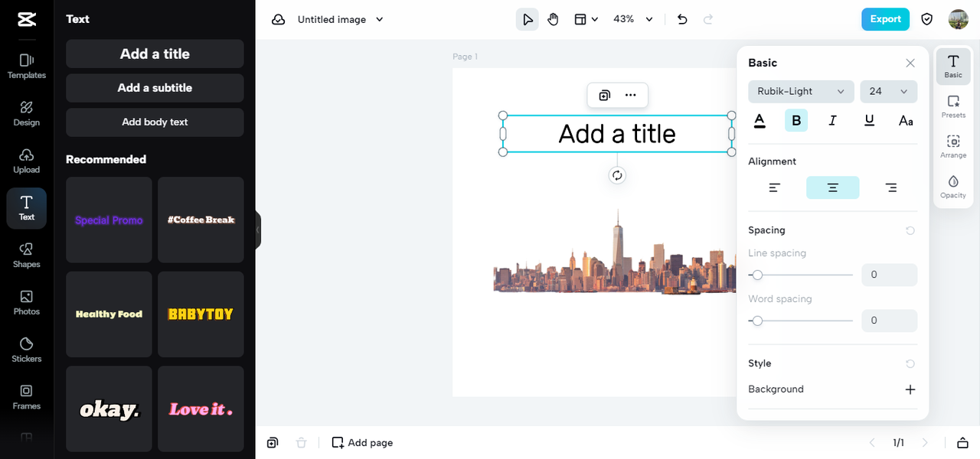Select the hand pan tool
Viewport: 980px width, 459px height.
pyautogui.click(x=553, y=19)
